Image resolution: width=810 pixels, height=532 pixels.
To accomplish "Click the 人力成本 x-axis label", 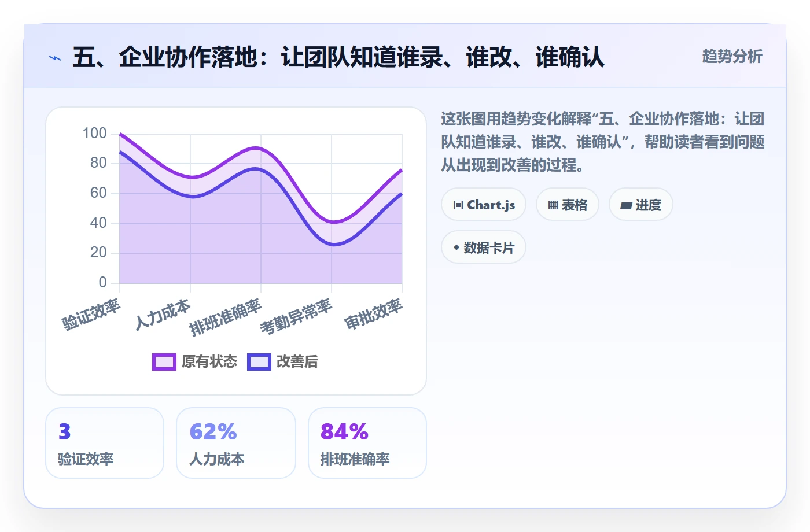I will click(163, 315).
